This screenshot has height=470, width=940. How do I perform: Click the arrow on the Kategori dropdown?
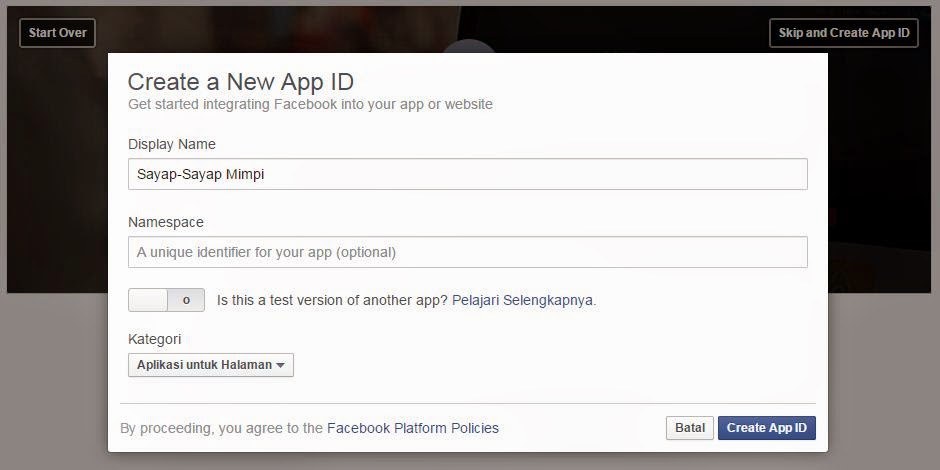click(x=281, y=366)
